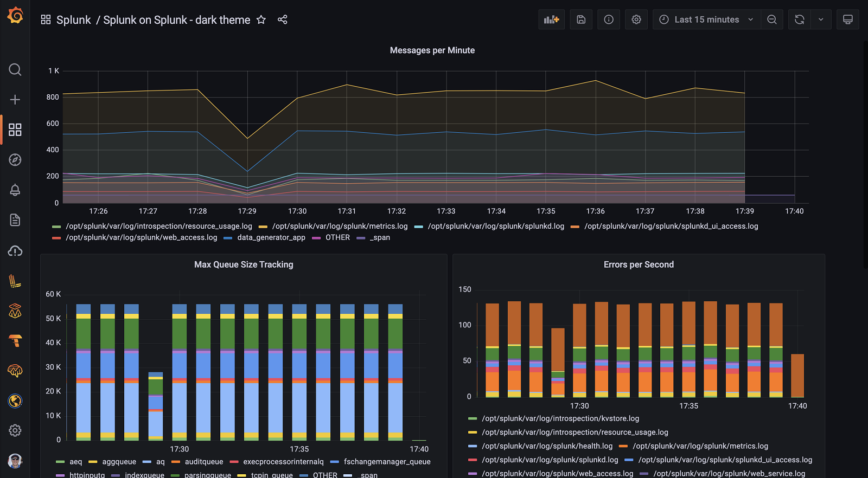
Task: Click the orange brain-shaped sidebar icon
Action: (15, 371)
